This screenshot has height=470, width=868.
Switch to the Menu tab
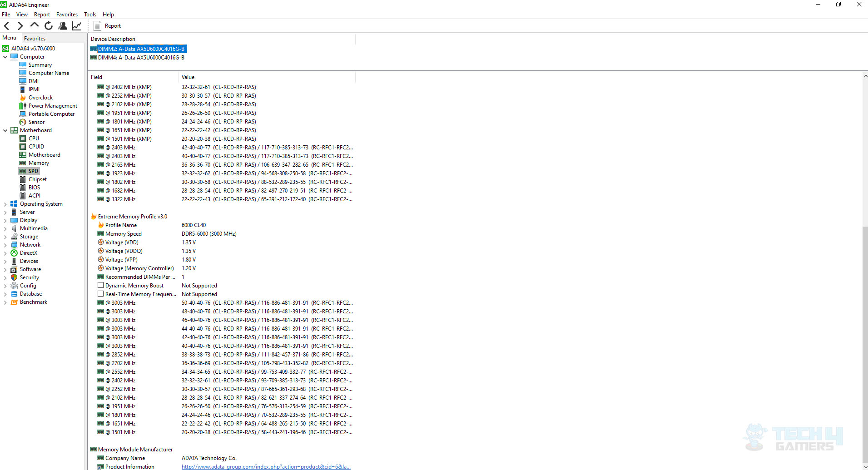[x=10, y=38]
